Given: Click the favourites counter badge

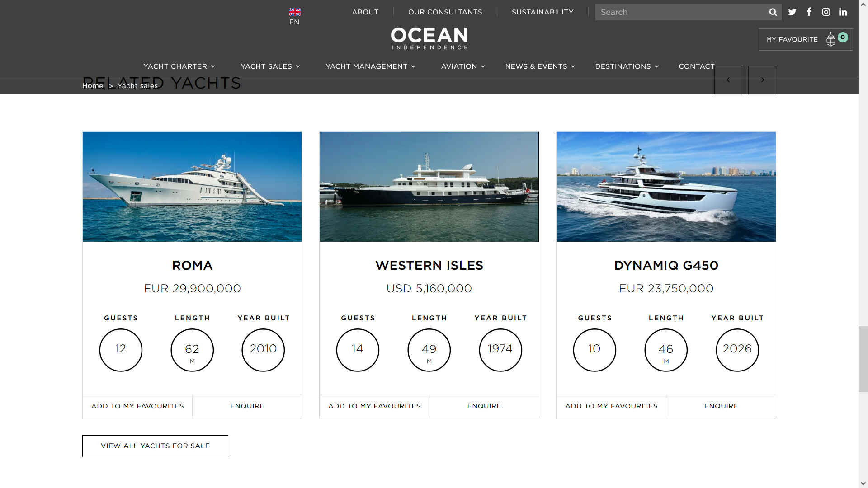Looking at the screenshot, I should [843, 38].
